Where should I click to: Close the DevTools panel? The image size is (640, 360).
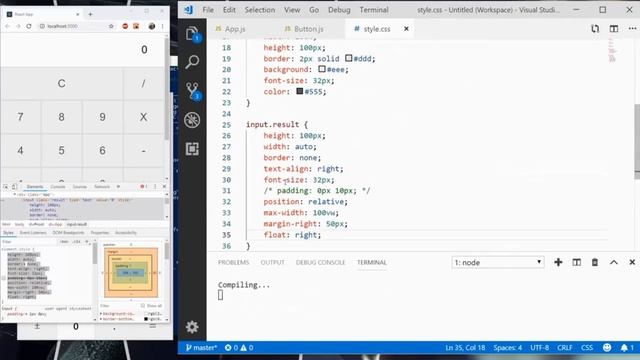[164, 187]
